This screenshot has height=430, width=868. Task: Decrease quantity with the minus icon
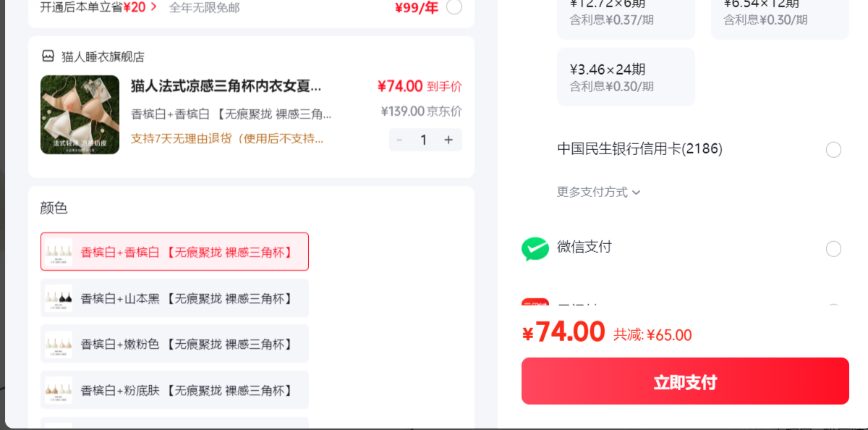(x=399, y=140)
